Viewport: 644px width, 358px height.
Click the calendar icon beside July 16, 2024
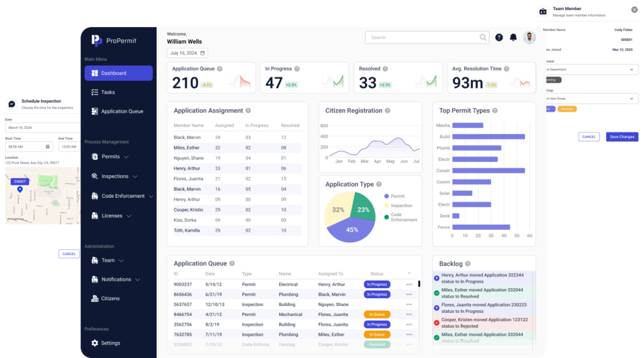[203, 53]
